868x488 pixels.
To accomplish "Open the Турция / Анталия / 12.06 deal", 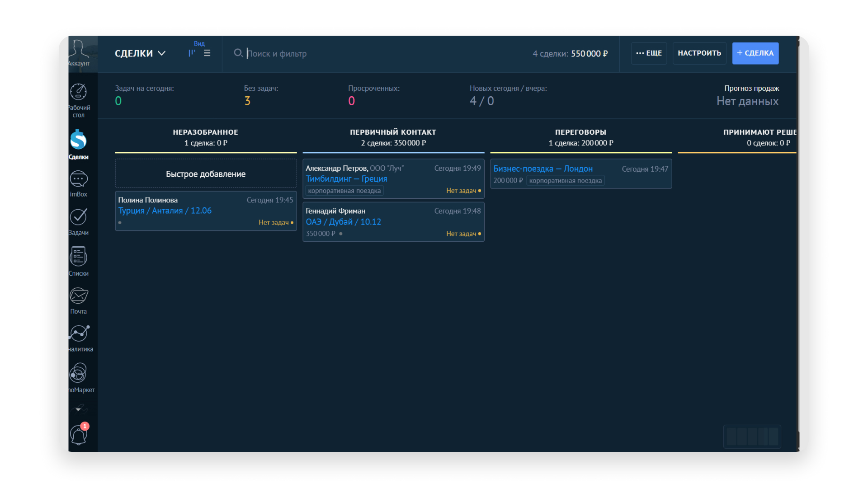I will coord(165,211).
